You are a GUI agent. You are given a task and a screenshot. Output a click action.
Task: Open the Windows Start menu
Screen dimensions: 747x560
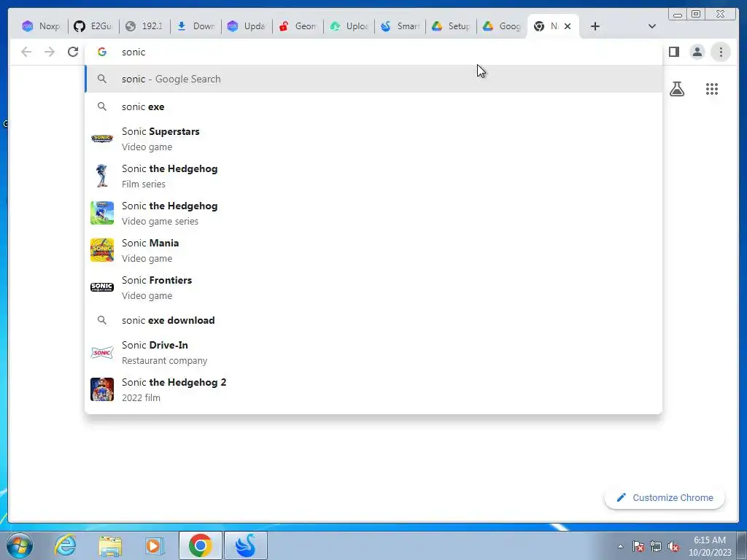(20, 545)
